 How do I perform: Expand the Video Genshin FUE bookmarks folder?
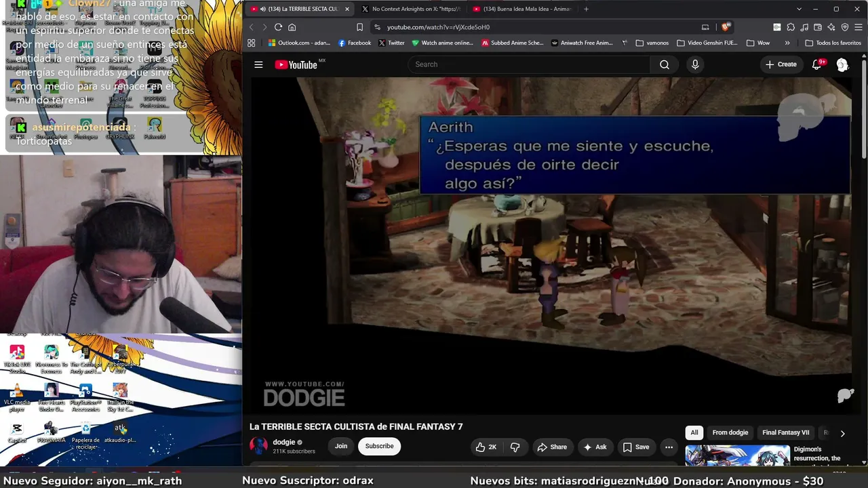coord(707,43)
